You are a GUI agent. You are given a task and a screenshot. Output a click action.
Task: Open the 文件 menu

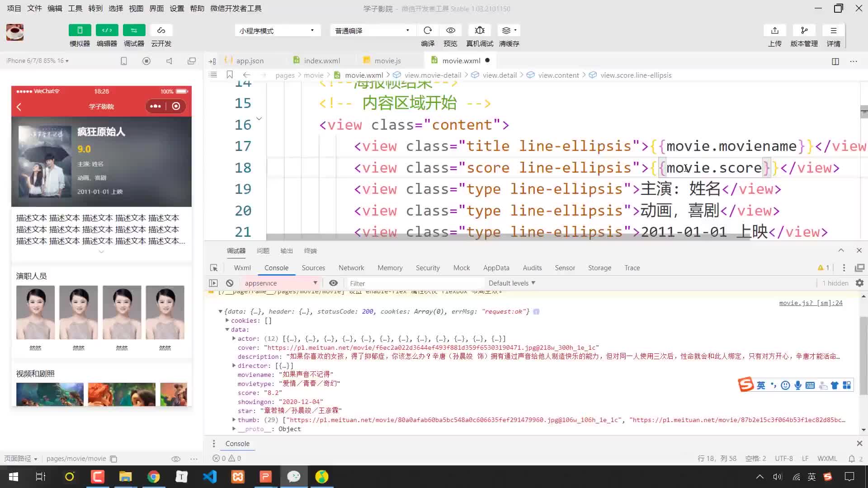click(34, 8)
